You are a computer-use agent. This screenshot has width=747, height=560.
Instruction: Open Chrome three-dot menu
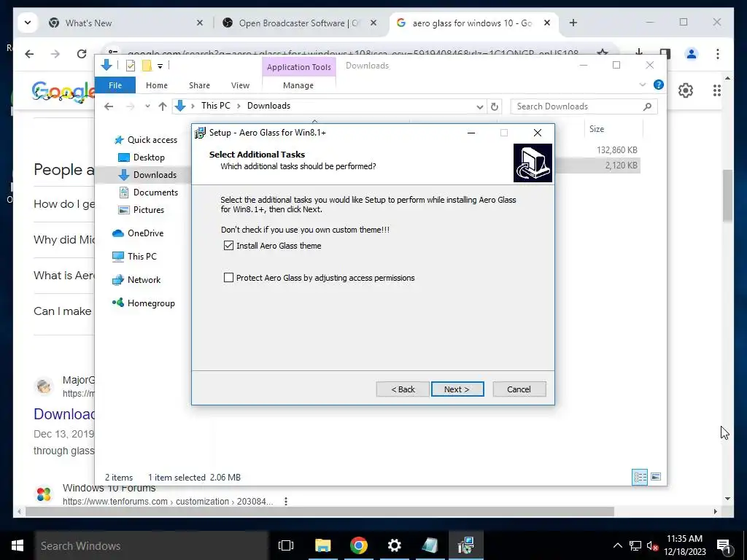click(x=718, y=54)
